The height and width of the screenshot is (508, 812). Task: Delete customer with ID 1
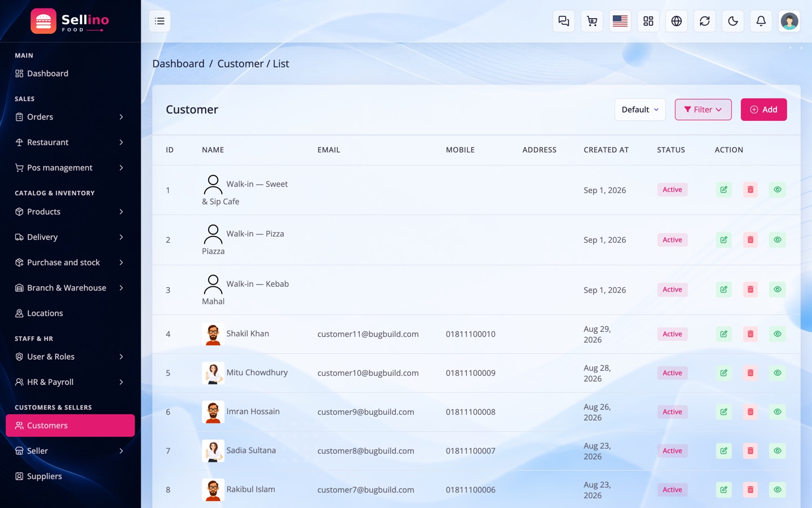751,190
